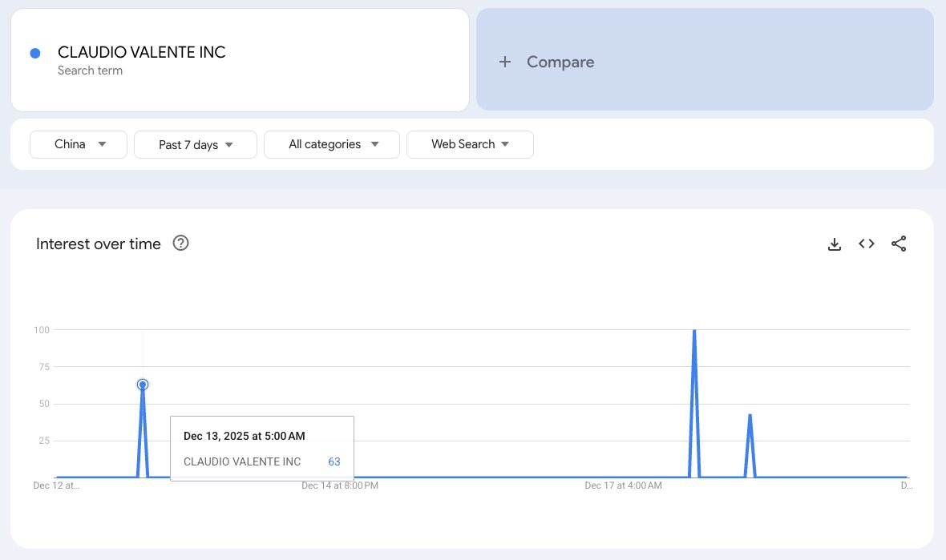The image size is (946, 560).
Task: Open the Web Search type dropdown
Action: (x=470, y=144)
